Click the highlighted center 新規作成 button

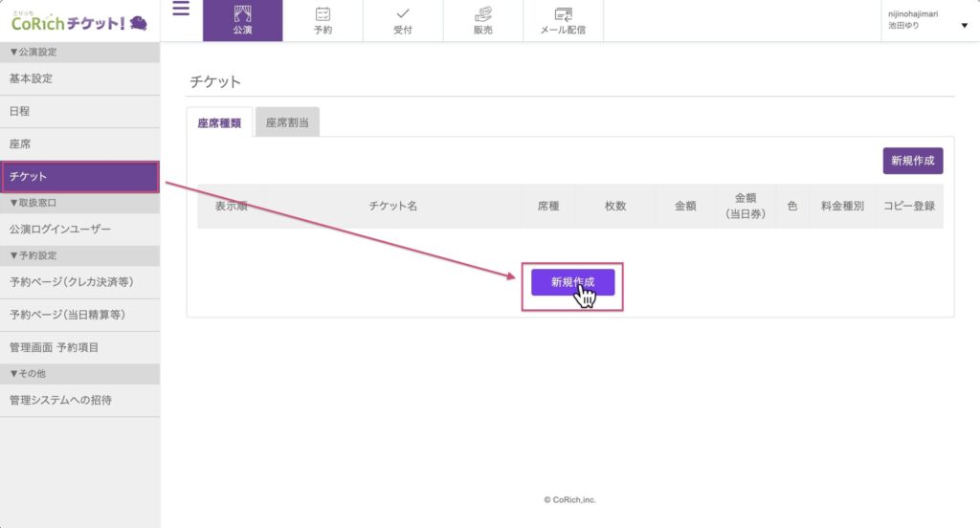pos(572,282)
